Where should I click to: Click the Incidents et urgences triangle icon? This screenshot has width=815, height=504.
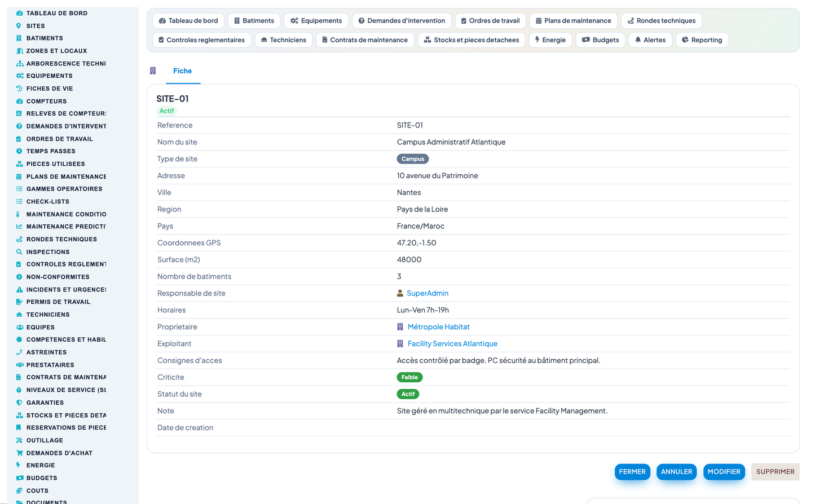pos(19,290)
